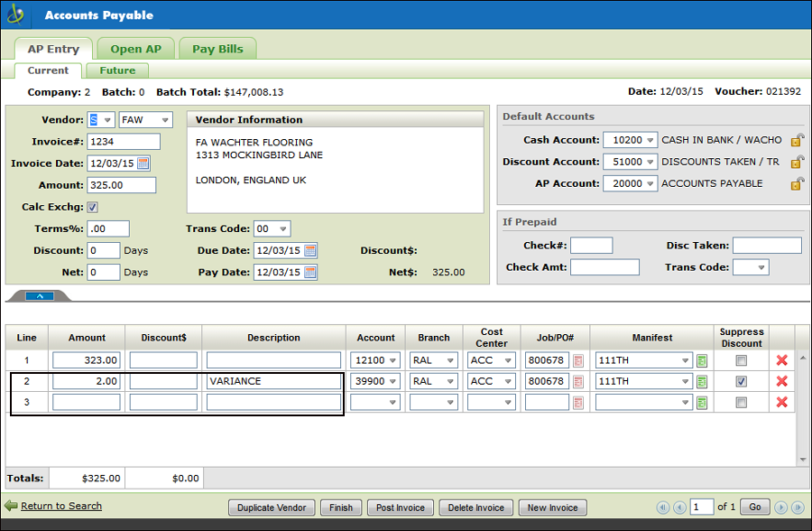Viewport: 812px width, 531px height.
Task: Uncheck Suppress Discount on line 2
Action: (x=742, y=382)
